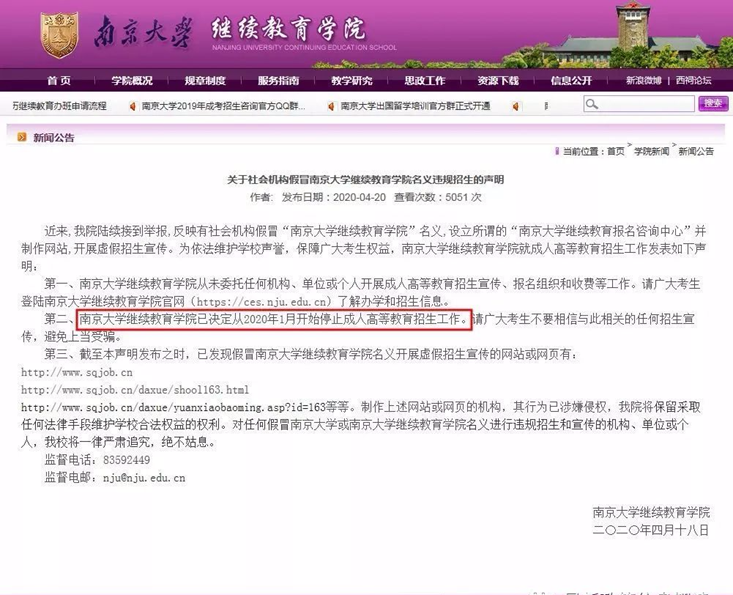Follow the 西祠论坛 link
Screen dimensions: 733x595
(x=694, y=80)
